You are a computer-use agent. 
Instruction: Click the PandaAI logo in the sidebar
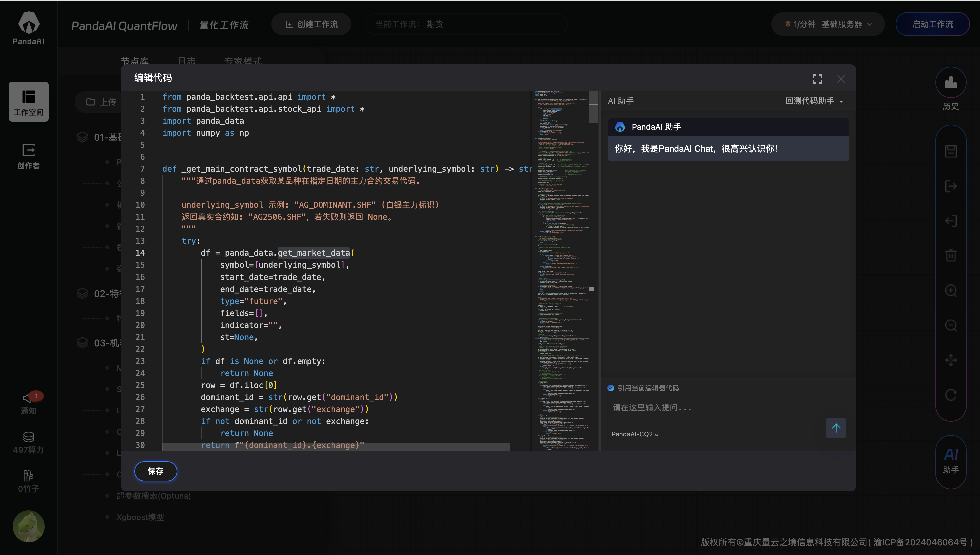click(x=29, y=28)
